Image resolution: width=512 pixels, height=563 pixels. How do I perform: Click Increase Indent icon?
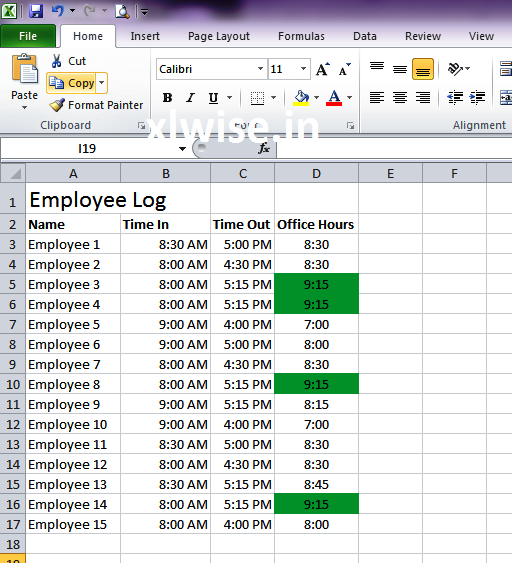coord(478,97)
